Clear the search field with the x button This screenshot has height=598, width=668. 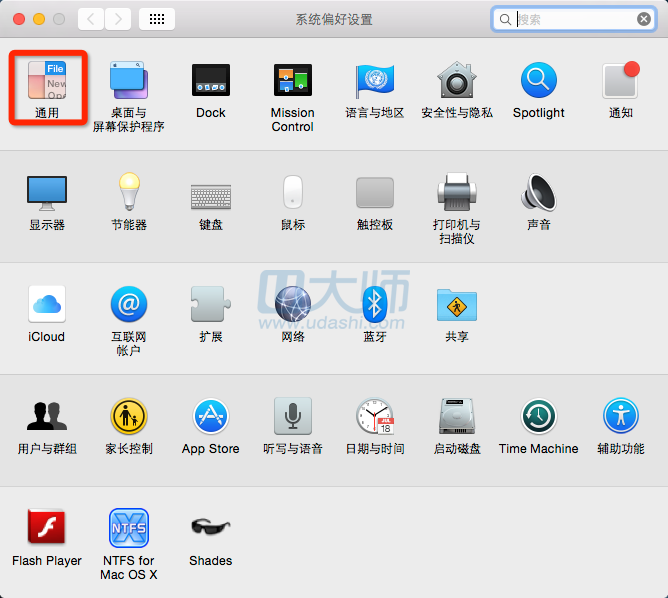(644, 19)
